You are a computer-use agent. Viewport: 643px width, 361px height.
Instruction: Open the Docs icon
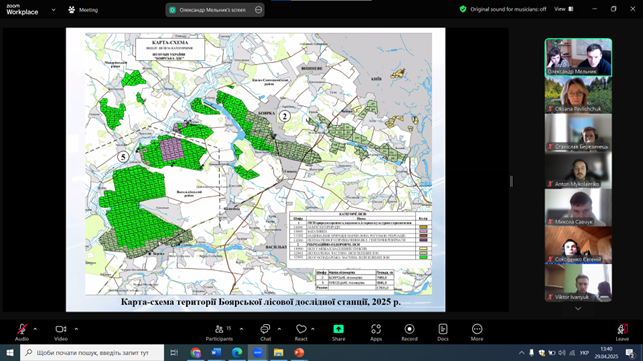(443, 332)
